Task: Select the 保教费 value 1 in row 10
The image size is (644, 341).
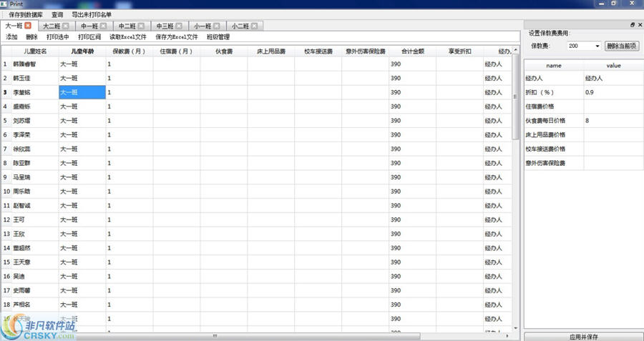Action: pos(130,191)
